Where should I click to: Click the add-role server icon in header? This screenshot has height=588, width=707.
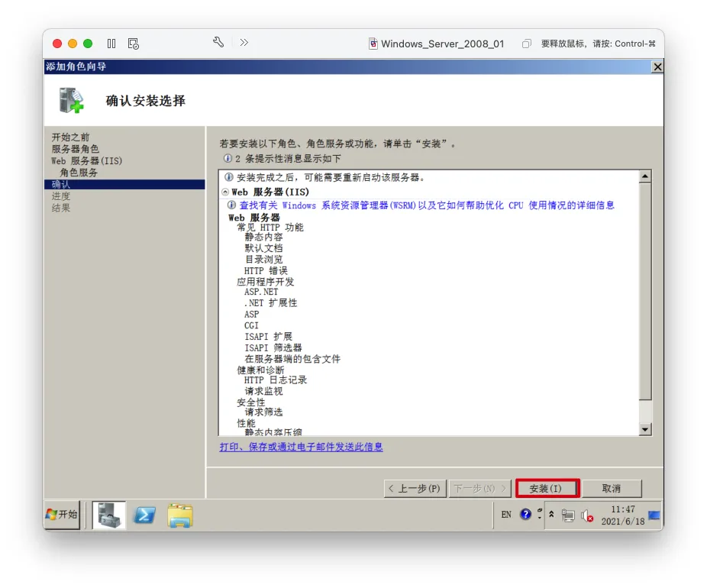(71, 100)
